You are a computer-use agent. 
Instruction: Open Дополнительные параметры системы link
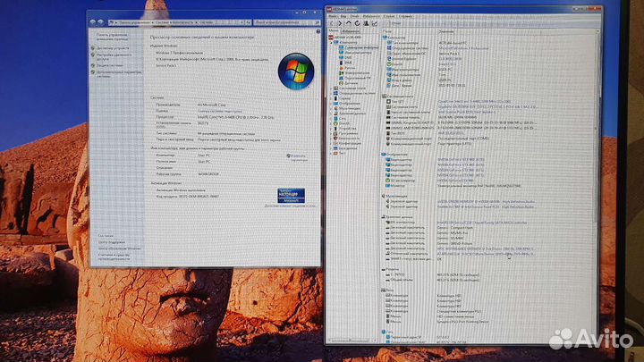pyautogui.click(x=119, y=74)
